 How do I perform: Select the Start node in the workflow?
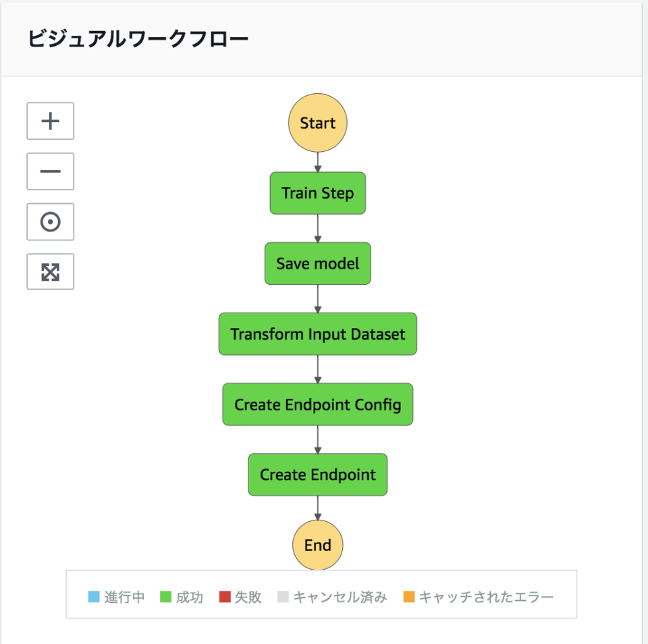(317, 123)
